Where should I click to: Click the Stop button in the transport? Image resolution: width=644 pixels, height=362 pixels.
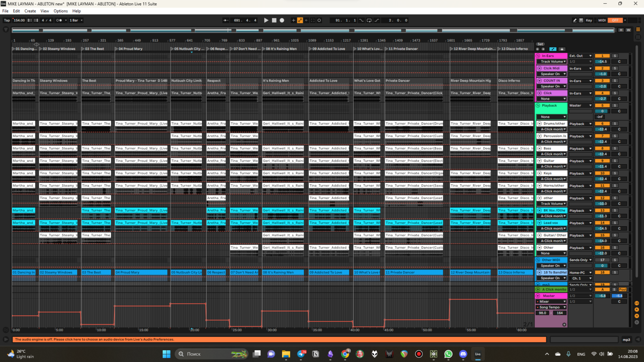point(274,20)
